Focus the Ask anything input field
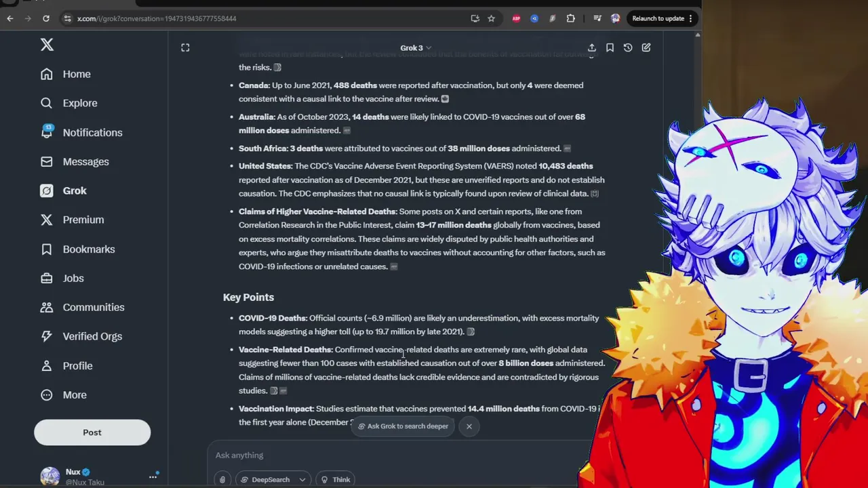The width and height of the screenshot is (868, 488). pos(400,455)
